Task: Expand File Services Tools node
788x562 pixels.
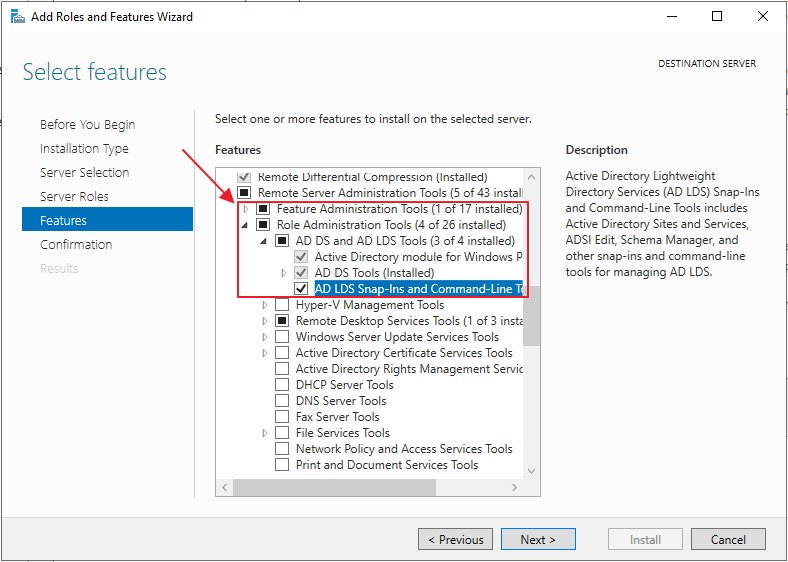Action: [265, 433]
